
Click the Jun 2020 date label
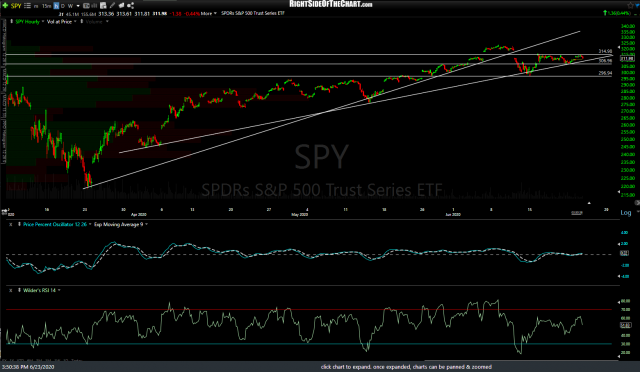coord(453,214)
